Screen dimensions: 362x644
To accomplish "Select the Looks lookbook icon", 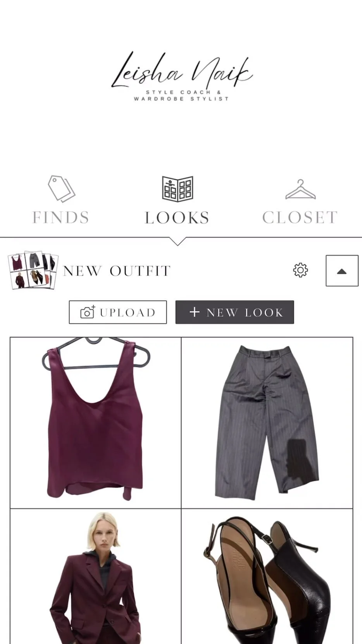I will 178,189.
